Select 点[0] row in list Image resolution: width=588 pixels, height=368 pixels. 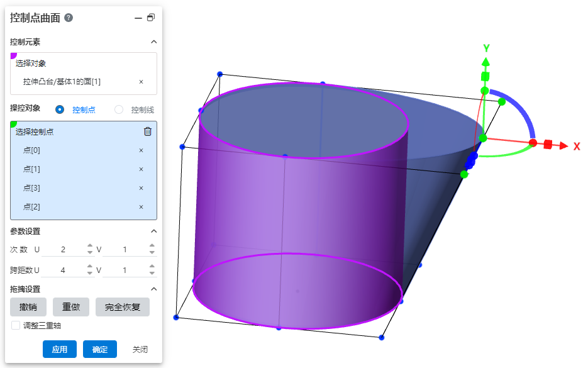(x=83, y=150)
